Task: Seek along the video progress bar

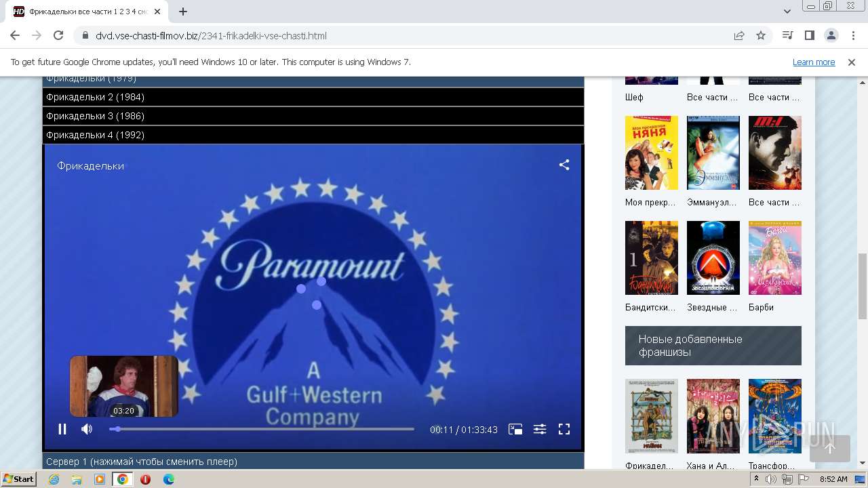Action: pyautogui.click(x=262, y=429)
